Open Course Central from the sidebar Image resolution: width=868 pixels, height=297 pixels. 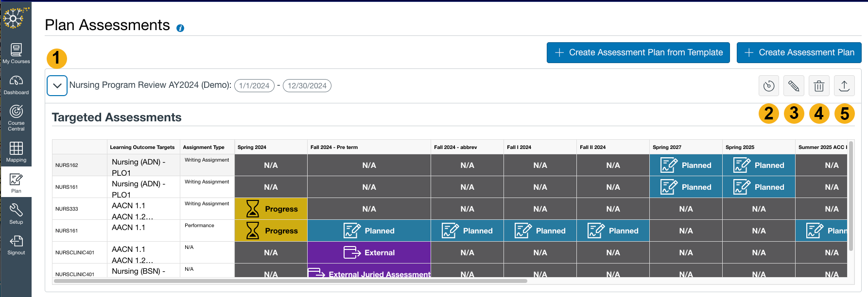coord(16,117)
